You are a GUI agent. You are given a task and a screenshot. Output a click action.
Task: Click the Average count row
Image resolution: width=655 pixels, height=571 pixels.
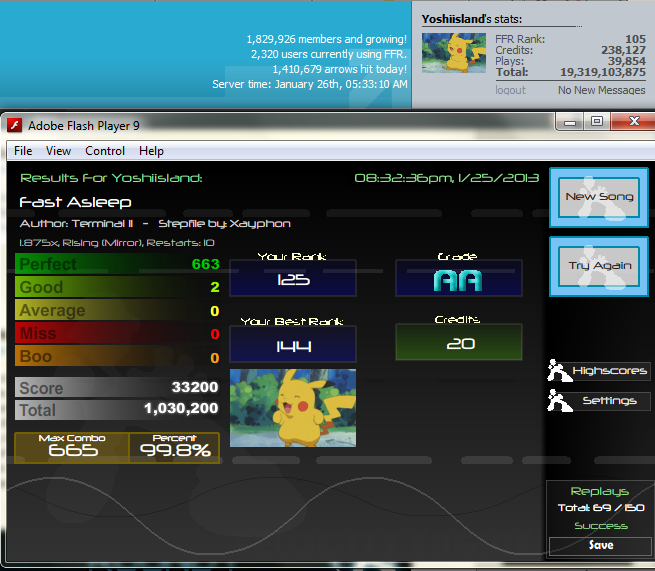118,310
